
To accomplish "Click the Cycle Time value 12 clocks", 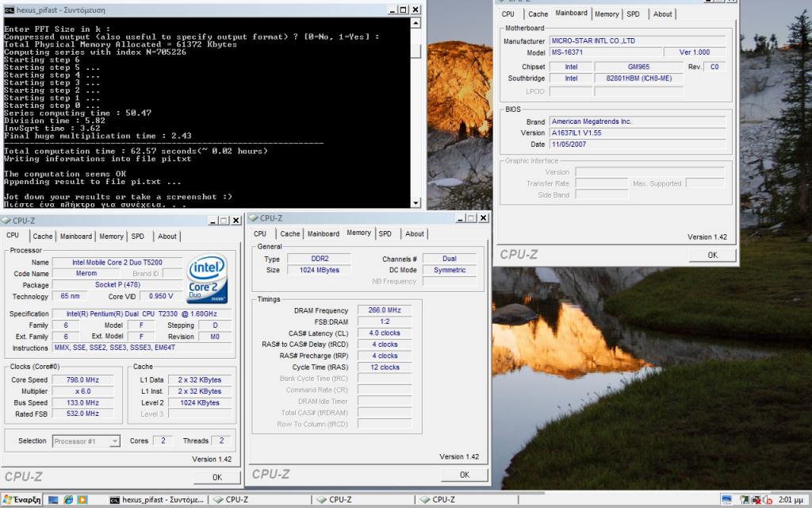I will point(385,367).
